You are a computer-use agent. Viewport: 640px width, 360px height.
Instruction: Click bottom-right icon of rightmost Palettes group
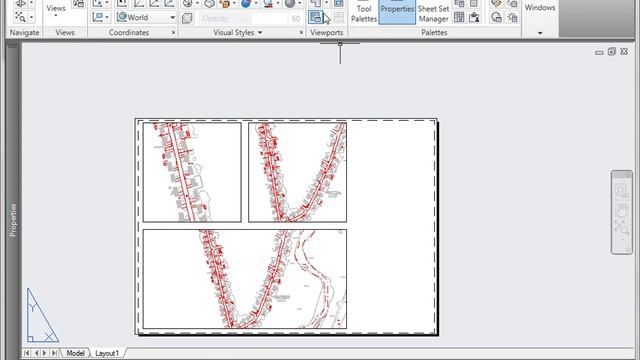512,17
